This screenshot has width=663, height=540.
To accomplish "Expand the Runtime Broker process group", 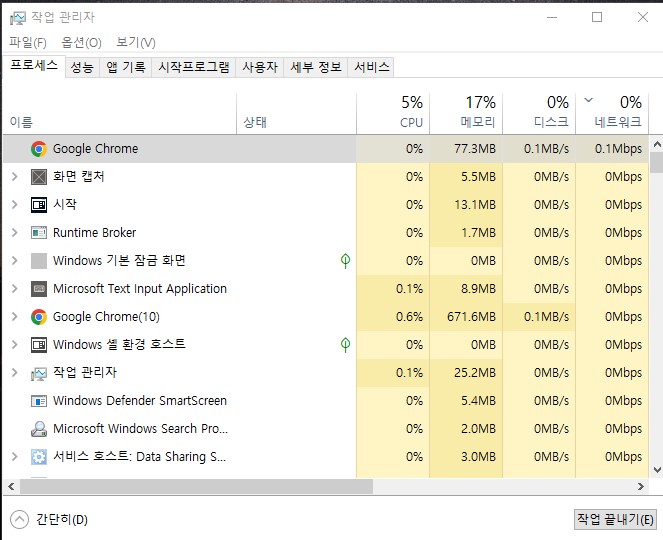I will (15, 233).
